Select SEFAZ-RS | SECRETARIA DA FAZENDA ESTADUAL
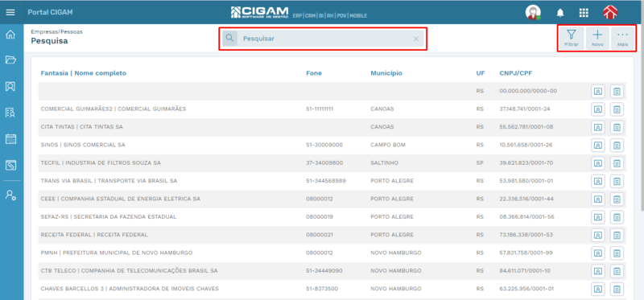This screenshot has width=644, height=300. click(109, 216)
